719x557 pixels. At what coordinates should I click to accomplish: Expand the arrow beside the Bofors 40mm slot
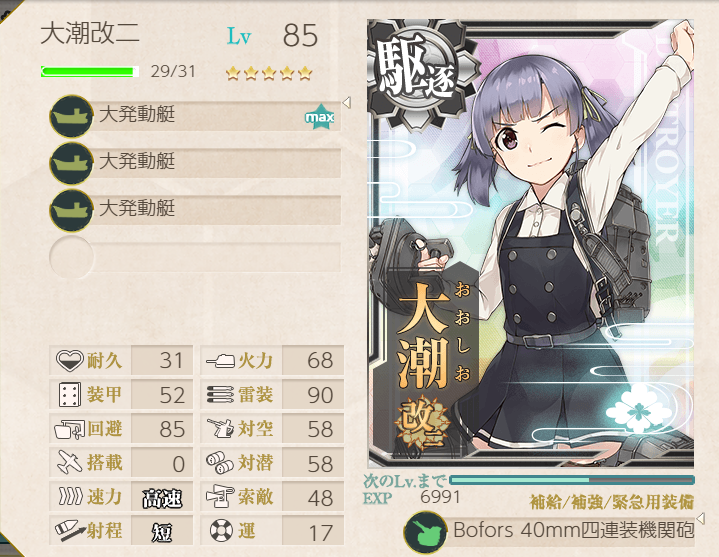pyautogui.click(x=700, y=518)
